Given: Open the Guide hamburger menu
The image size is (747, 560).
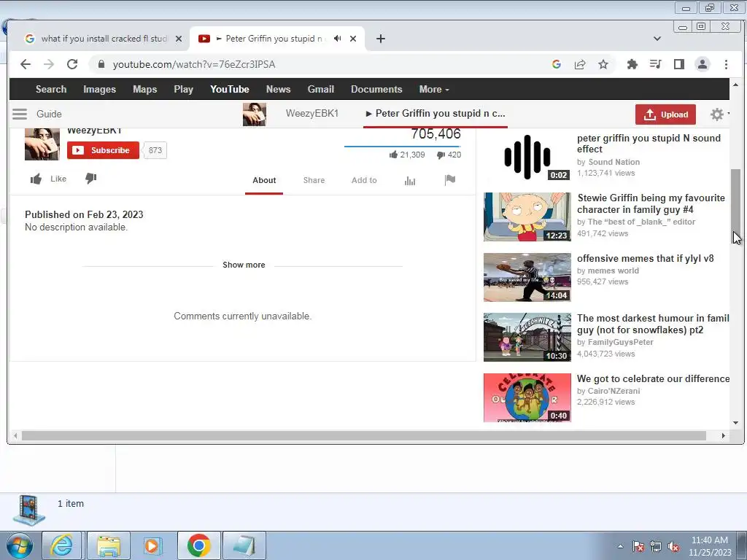Looking at the screenshot, I should point(20,114).
